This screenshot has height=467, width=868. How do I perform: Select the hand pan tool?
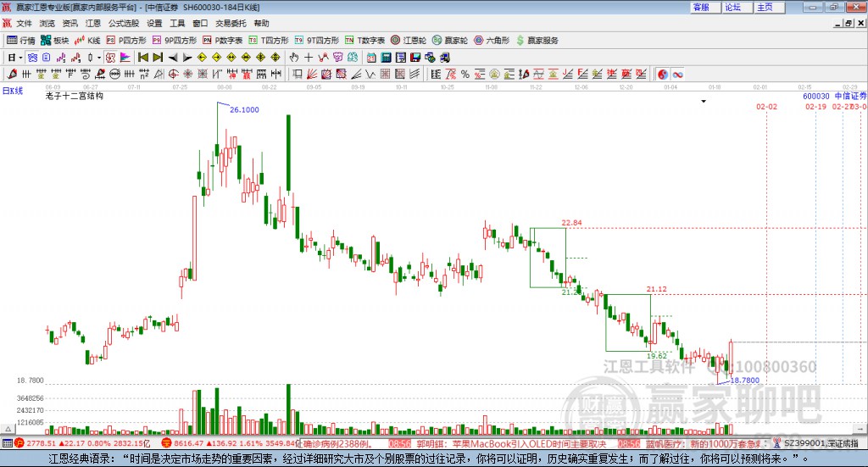(x=294, y=58)
